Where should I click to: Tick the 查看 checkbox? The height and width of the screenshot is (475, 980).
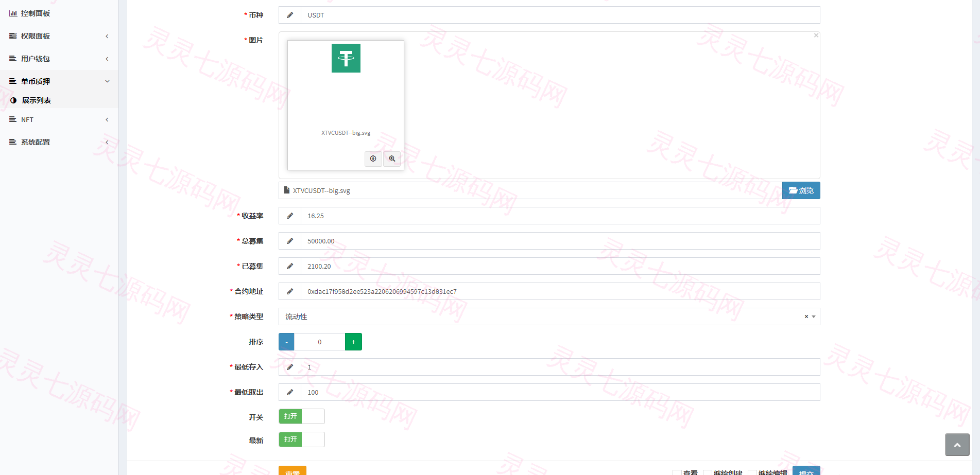coord(677,472)
